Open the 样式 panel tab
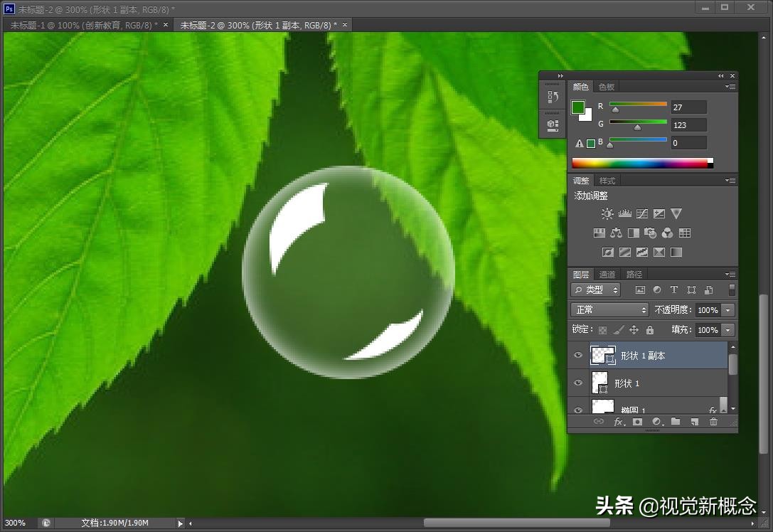773x532 pixels. coord(607,181)
